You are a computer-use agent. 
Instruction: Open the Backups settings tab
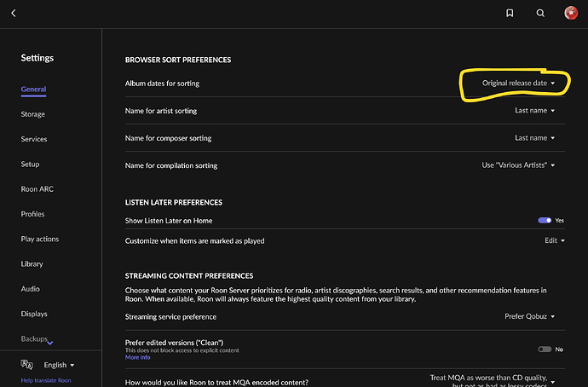click(x=34, y=338)
